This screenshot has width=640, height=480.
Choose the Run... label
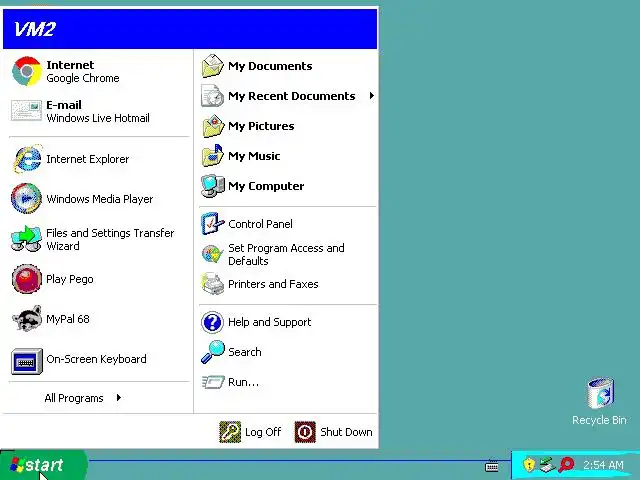coord(243,382)
